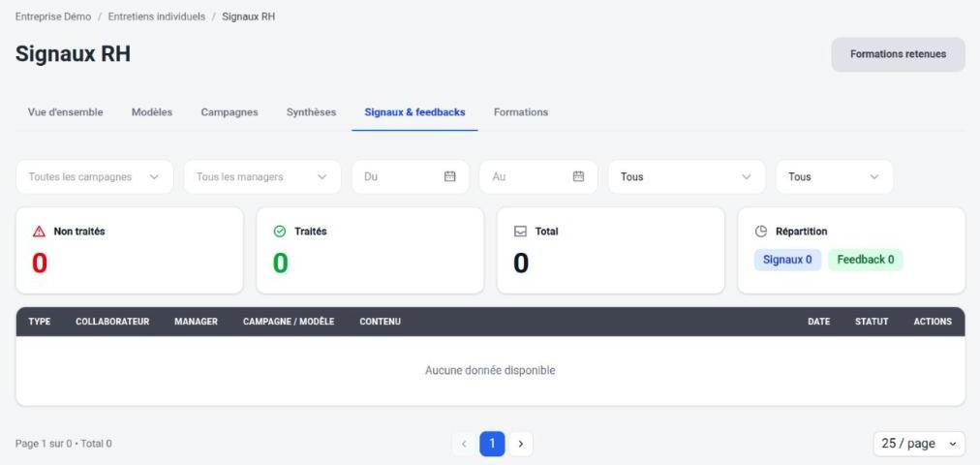Viewport: 980px width, 465px height.
Task: Follow the Entretiens individuels breadcrumb link
Action: 157,16
